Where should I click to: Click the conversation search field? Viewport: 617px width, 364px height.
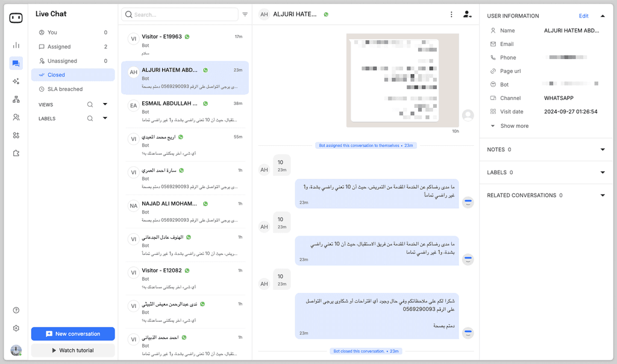178,14
